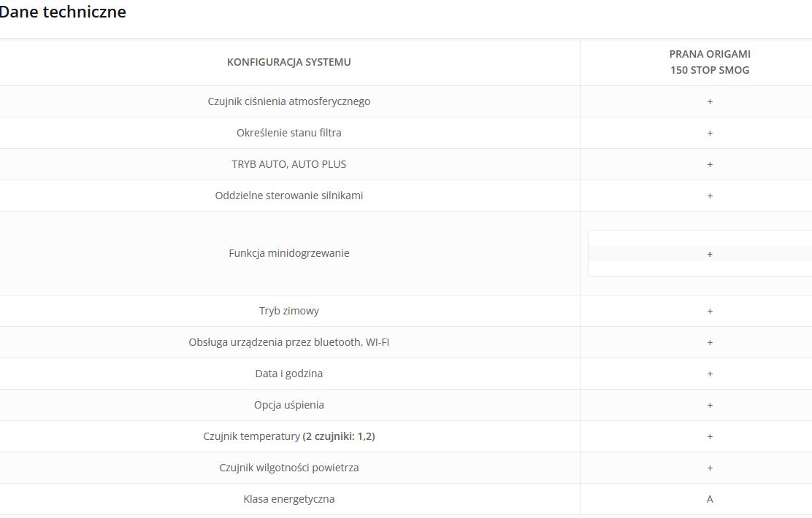Select the "Klasa energetyczna" row label
This screenshot has width=812, height=518.
pyautogui.click(x=289, y=499)
